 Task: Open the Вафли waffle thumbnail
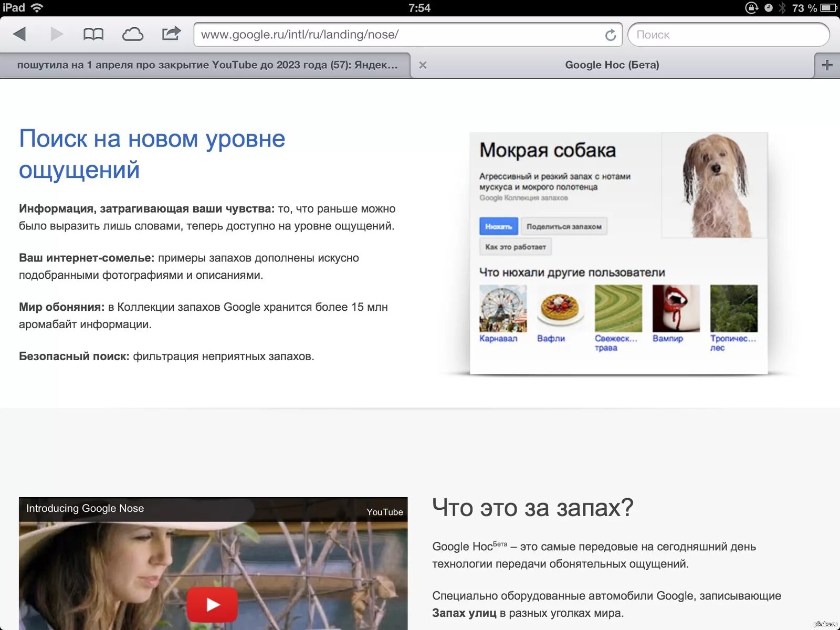click(x=561, y=308)
